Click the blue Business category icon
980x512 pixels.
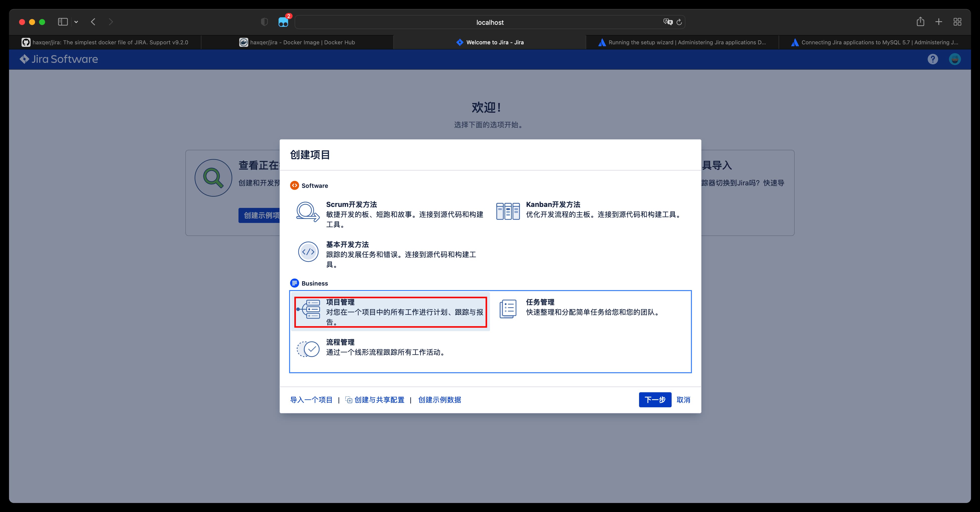(294, 283)
